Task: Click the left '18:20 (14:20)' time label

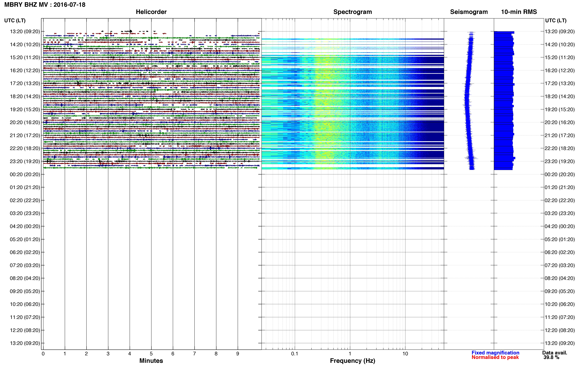Action: pos(25,96)
